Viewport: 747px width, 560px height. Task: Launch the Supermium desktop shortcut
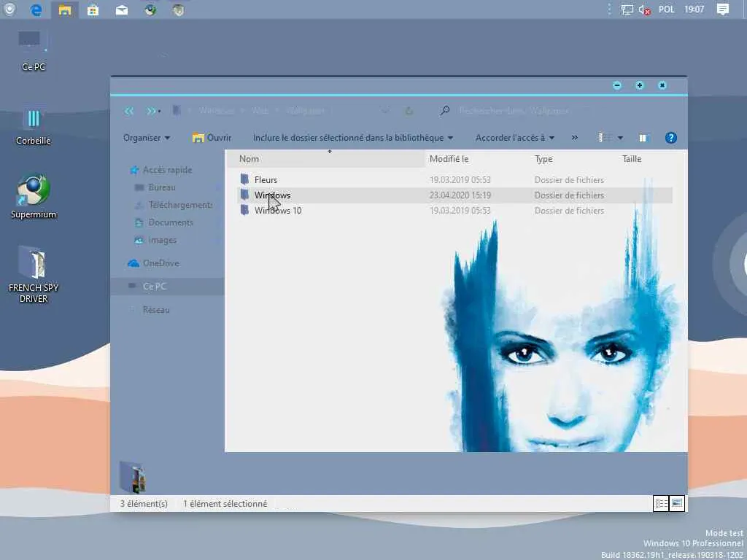[34, 197]
